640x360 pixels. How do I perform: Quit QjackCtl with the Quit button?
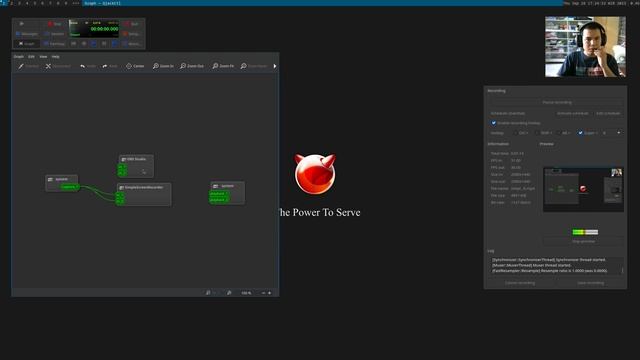click(x=131, y=24)
